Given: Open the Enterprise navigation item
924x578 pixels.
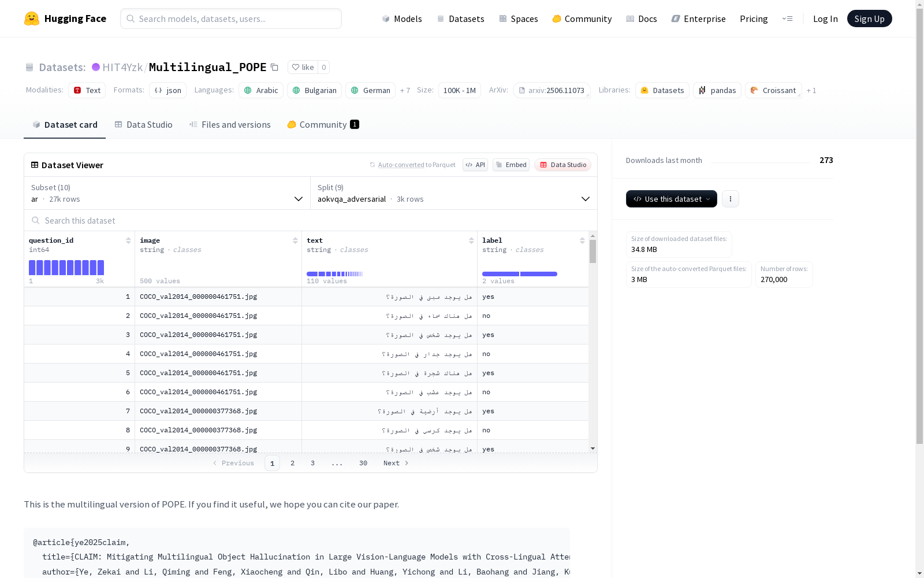Looking at the screenshot, I should [x=699, y=18].
